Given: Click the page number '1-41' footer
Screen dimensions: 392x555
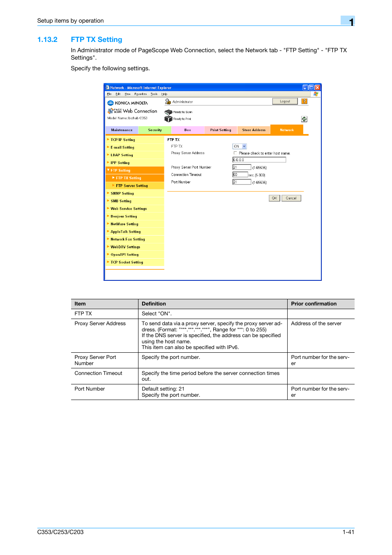Looking at the screenshot, I should pos(348,532).
